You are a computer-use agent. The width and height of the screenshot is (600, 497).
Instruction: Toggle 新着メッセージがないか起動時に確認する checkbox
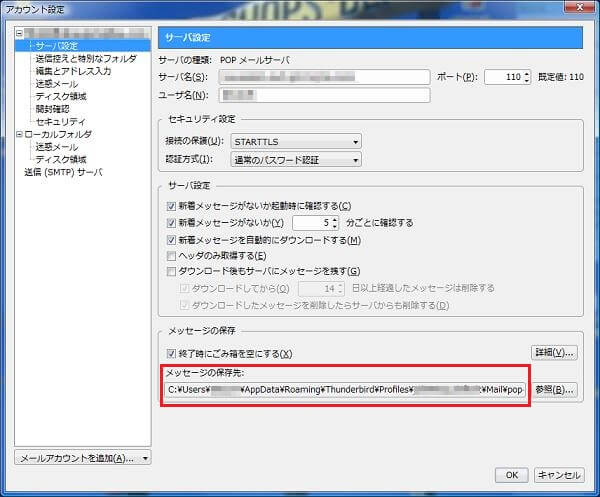click(x=171, y=206)
